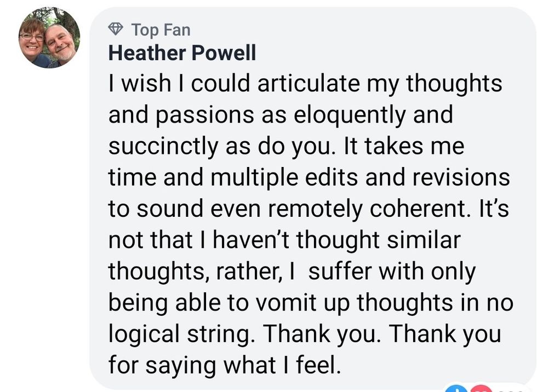Screen dimensions: 537x392
Task: Click the Top Fan diamond badge icon
Action: click(115, 28)
